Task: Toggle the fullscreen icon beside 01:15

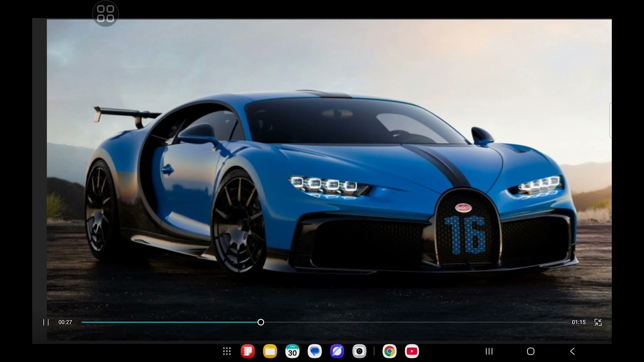Action: click(x=598, y=322)
